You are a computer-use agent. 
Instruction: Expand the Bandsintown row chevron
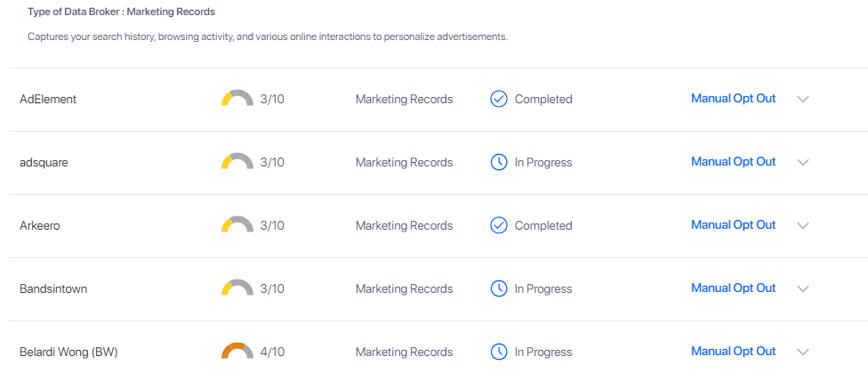coord(803,288)
